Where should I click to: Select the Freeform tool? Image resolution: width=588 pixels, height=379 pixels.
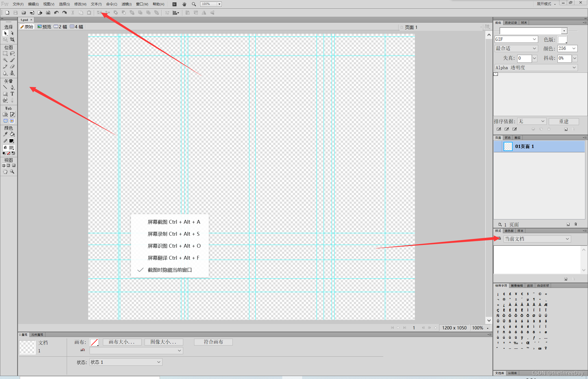pyautogui.click(x=5, y=101)
